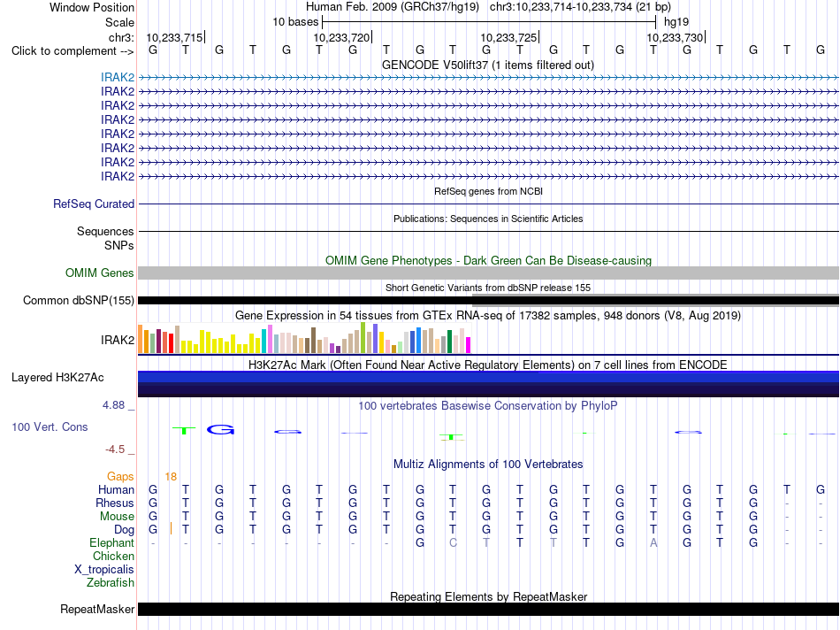The width and height of the screenshot is (840, 630).
Task: Click the -4.5 lower scale value
Action: (x=115, y=449)
